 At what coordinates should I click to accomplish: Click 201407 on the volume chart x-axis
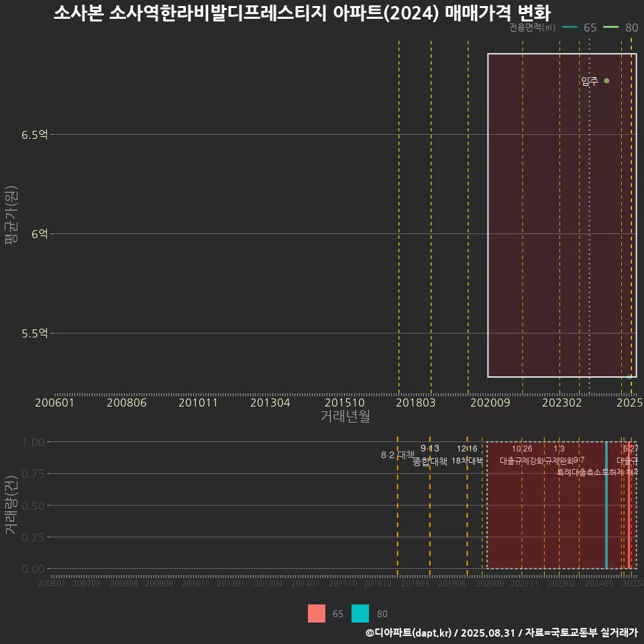coord(305,583)
